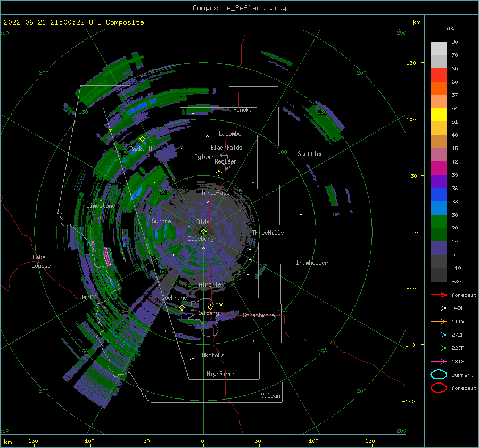This screenshot has width=479, height=448.
Task: Click the Lake Louise label
Action: point(41,262)
